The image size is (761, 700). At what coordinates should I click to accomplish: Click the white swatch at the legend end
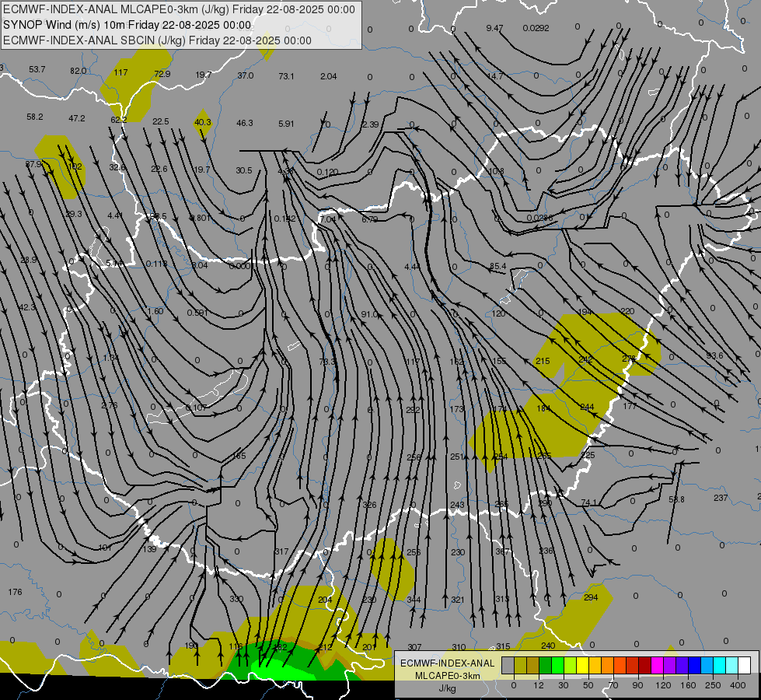coord(744,666)
